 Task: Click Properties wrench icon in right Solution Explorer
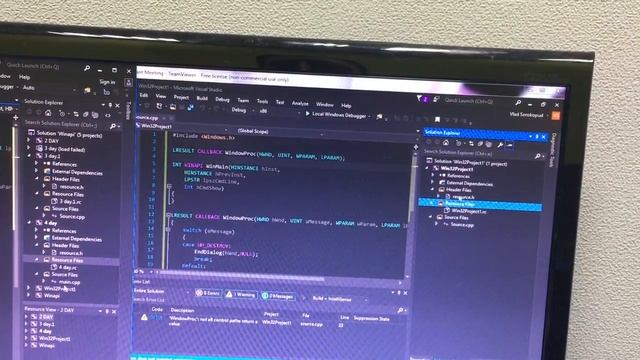500,144
